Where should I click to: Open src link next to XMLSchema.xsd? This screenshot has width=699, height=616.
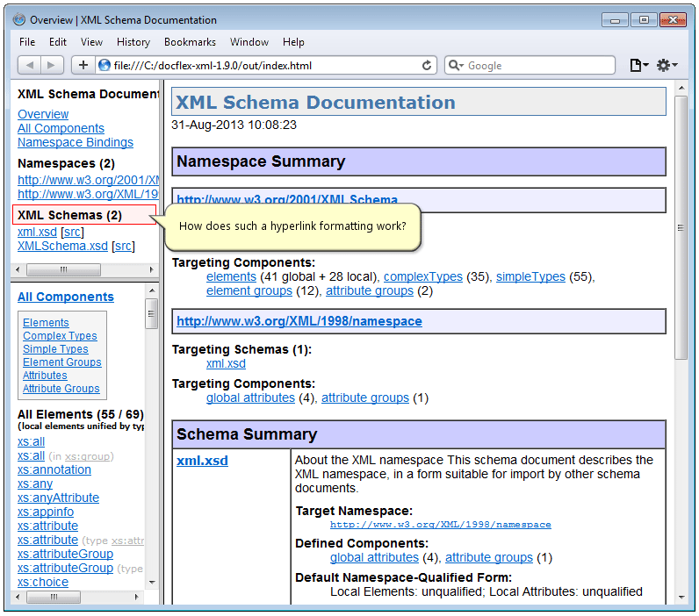(x=124, y=246)
